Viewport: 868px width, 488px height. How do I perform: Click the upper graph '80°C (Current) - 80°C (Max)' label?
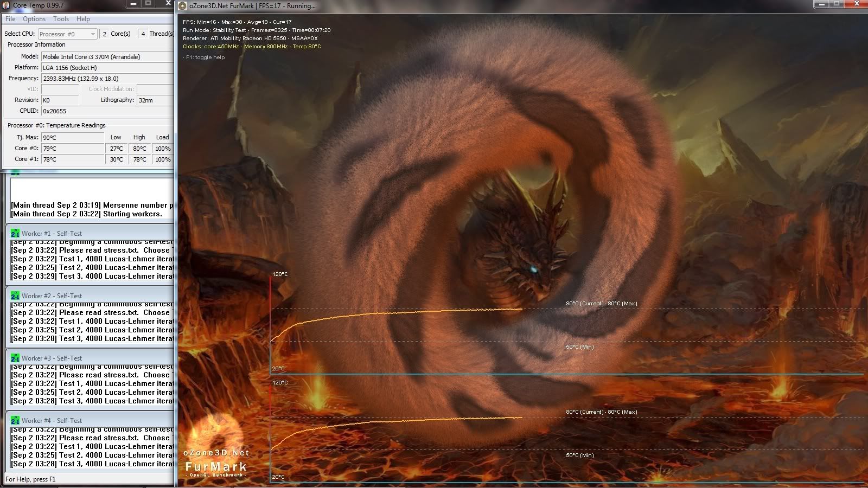(602, 304)
